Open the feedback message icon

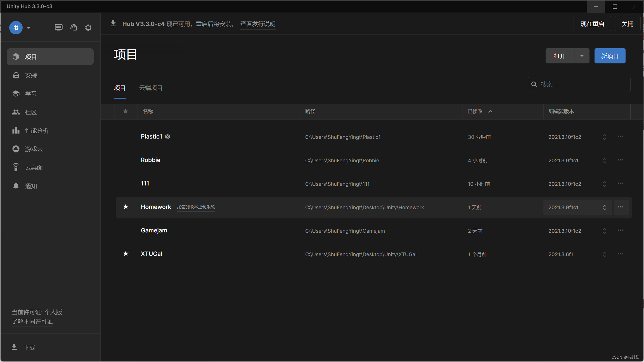click(58, 28)
